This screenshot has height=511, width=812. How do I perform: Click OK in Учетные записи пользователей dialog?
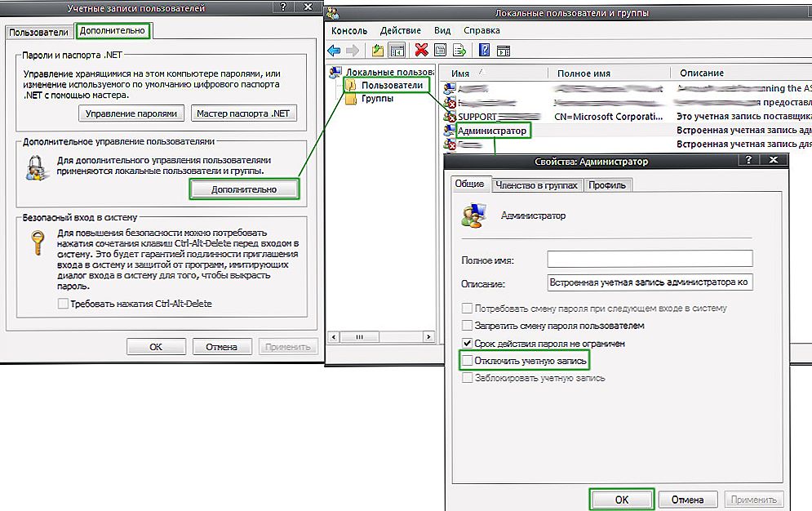156,347
